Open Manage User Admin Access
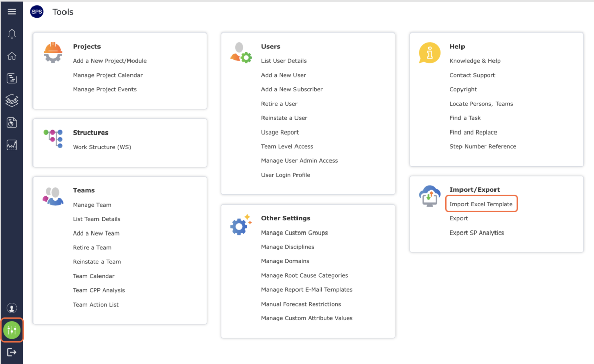 coord(299,160)
